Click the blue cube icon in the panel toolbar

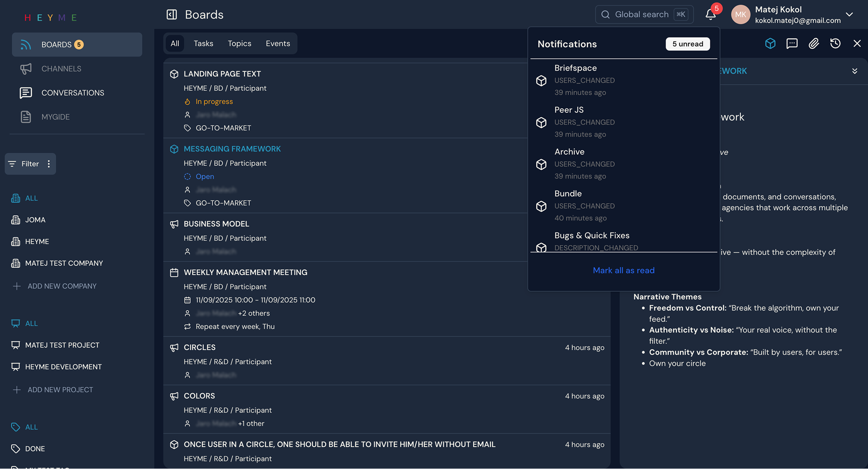pyautogui.click(x=770, y=43)
